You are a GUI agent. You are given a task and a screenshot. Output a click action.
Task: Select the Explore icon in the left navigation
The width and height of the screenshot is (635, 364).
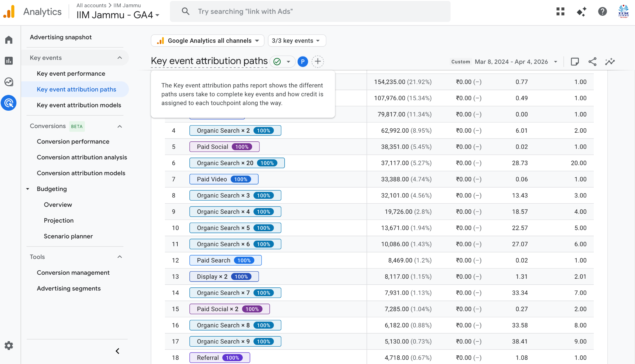point(8,82)
